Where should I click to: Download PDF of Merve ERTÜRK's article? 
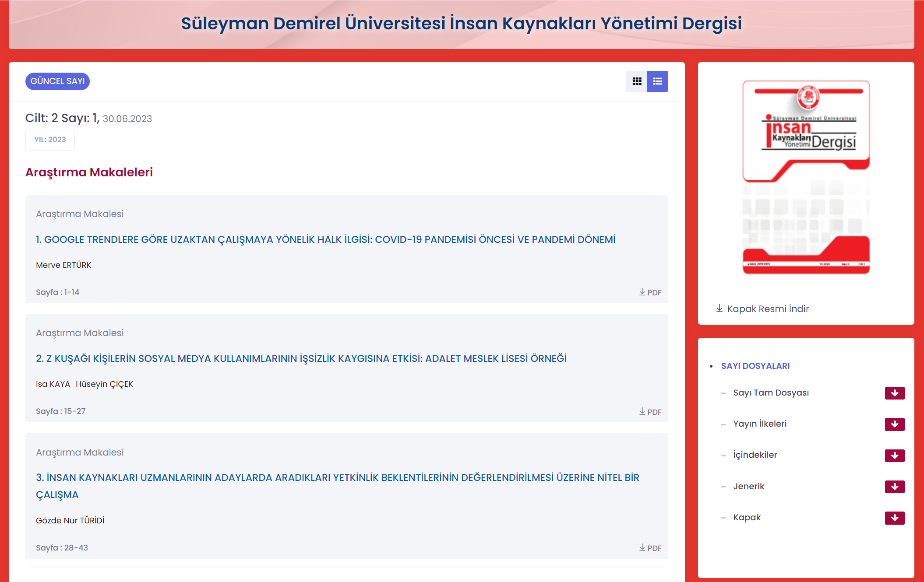tap(650, 292)
